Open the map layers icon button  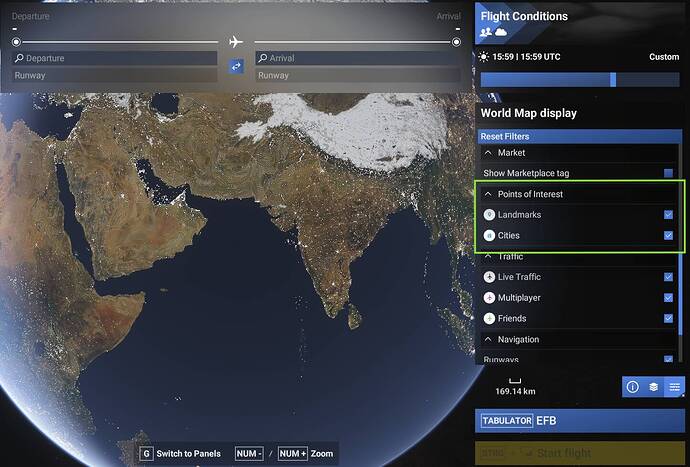(x=653, y=387)
